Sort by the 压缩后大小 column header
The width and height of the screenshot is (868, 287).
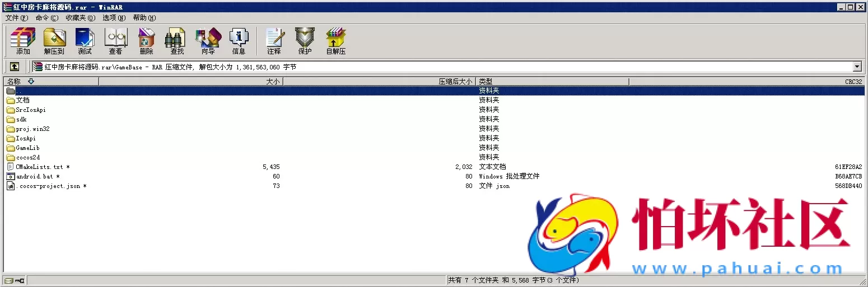pyautogui.click(x=380, y=82)
